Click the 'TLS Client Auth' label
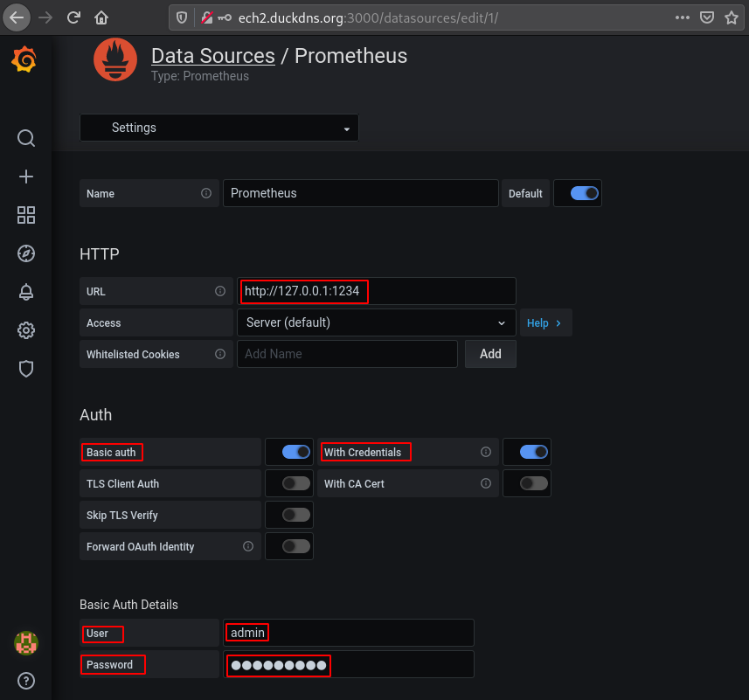Image resolution: width=749 pixels, height=700 pixels. tap(122, 483)
